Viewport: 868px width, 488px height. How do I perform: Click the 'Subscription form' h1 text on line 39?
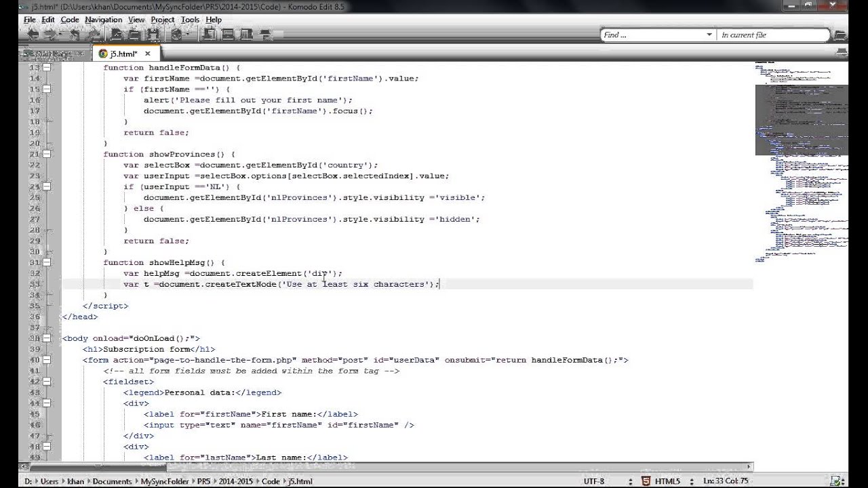(x=146, y=350)
